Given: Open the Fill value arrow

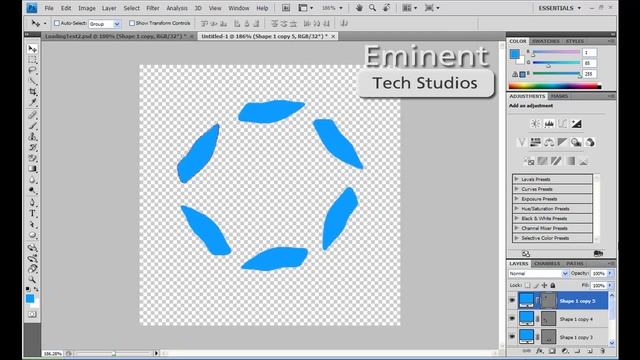Looking at the screenshot, I should click(610, 285).
